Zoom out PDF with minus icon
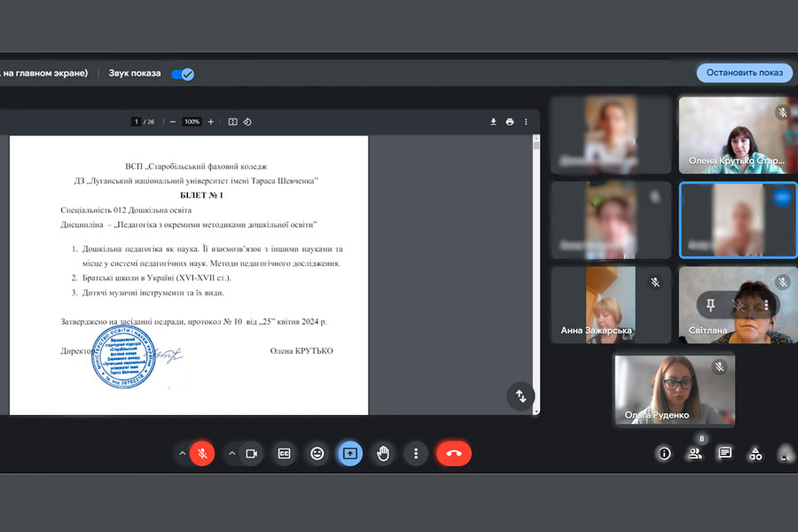Viewport: 798px width, 532px height. 173,121
